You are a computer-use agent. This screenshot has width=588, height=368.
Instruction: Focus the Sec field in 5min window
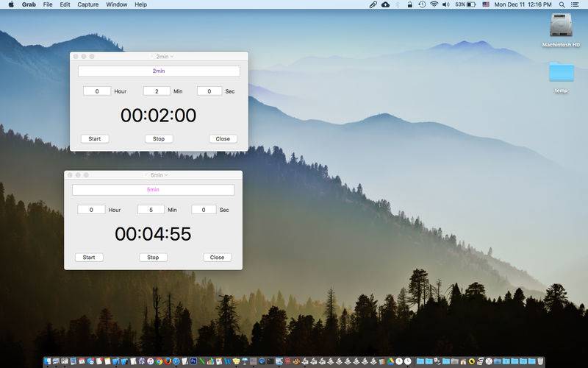tap(204, 210)
